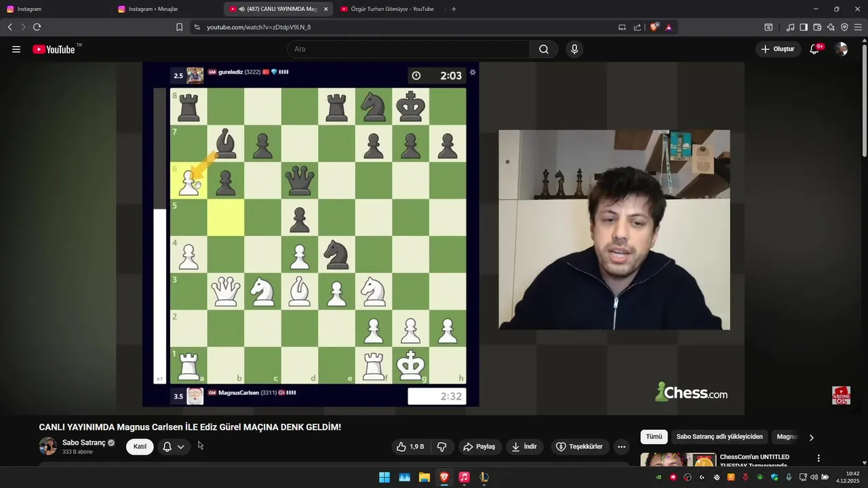Screen dimensions: 868x488
Task: Open the YouTube hamburger guide menu
Action: pos(16,49)
